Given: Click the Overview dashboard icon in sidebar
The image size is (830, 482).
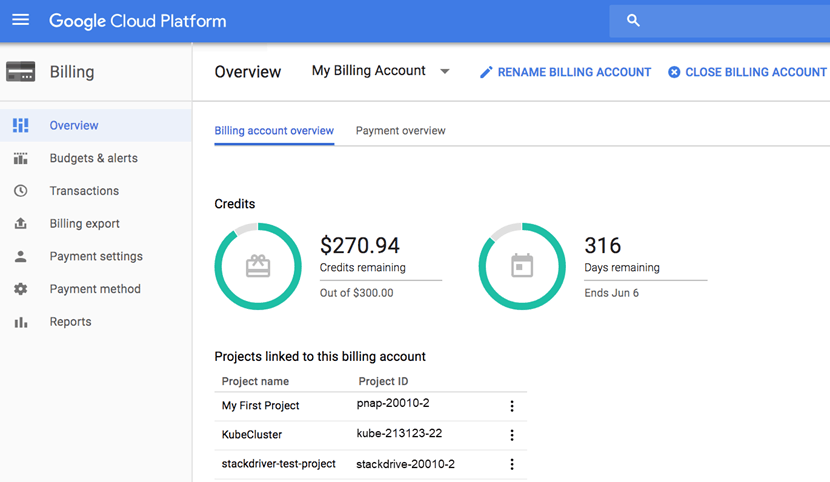Looking at the screenshot, I should 21,125.
